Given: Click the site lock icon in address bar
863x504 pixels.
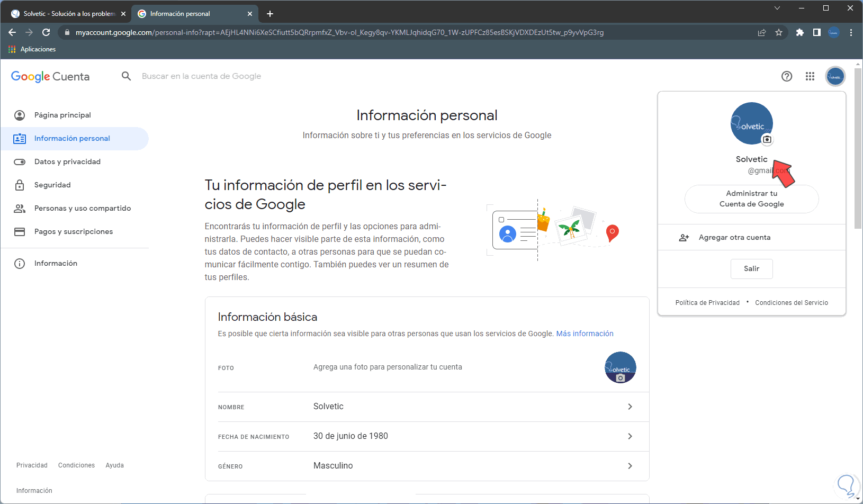Looking at the screenshot, I should coord(67,32).
